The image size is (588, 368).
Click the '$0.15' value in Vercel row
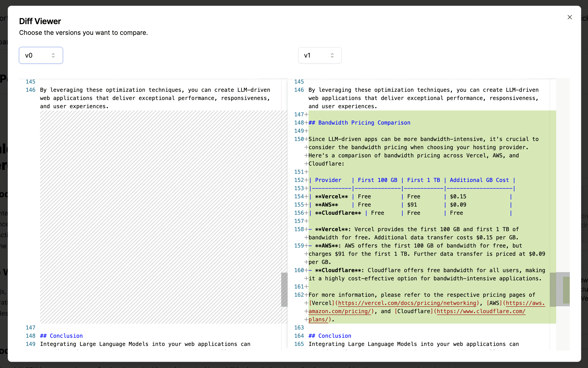click(458, 197)
